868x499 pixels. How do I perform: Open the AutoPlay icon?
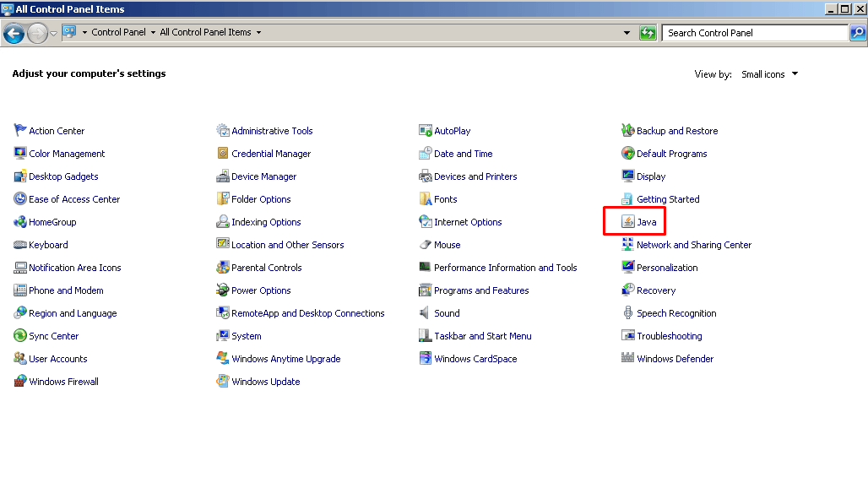(426, 130)
